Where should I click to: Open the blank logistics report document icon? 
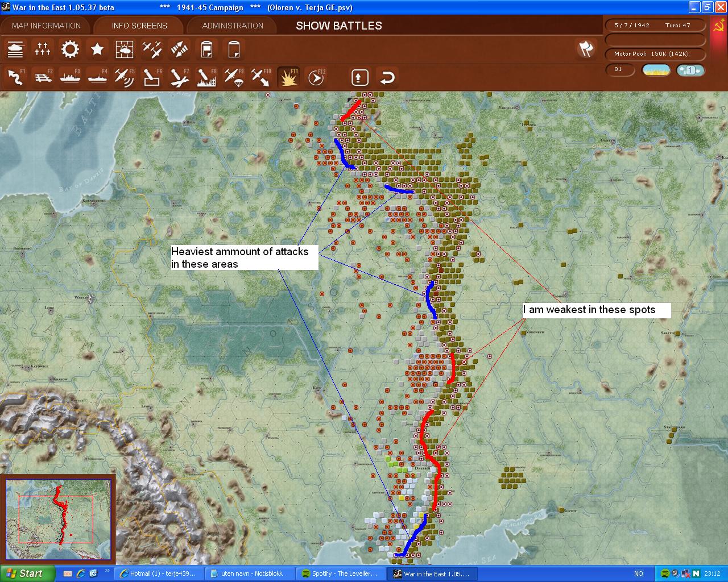pos(234,49)
